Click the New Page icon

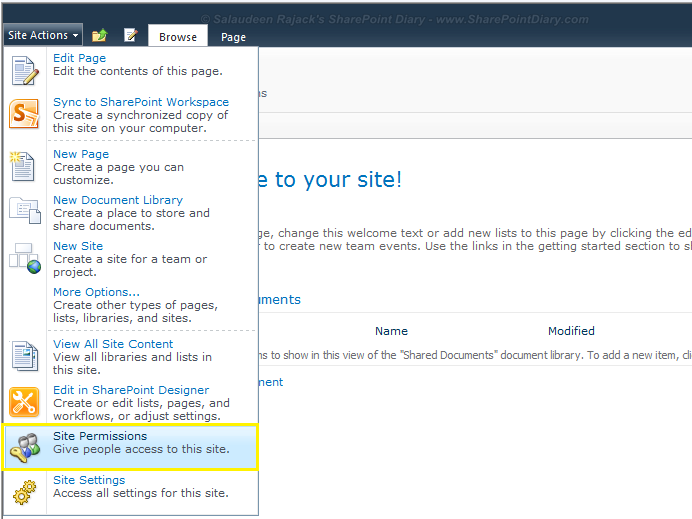[22, 166]
